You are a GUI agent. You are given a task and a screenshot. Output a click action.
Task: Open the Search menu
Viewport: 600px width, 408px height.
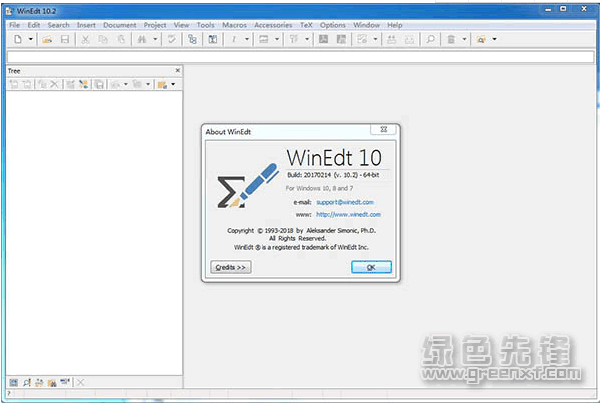[59, 25]
